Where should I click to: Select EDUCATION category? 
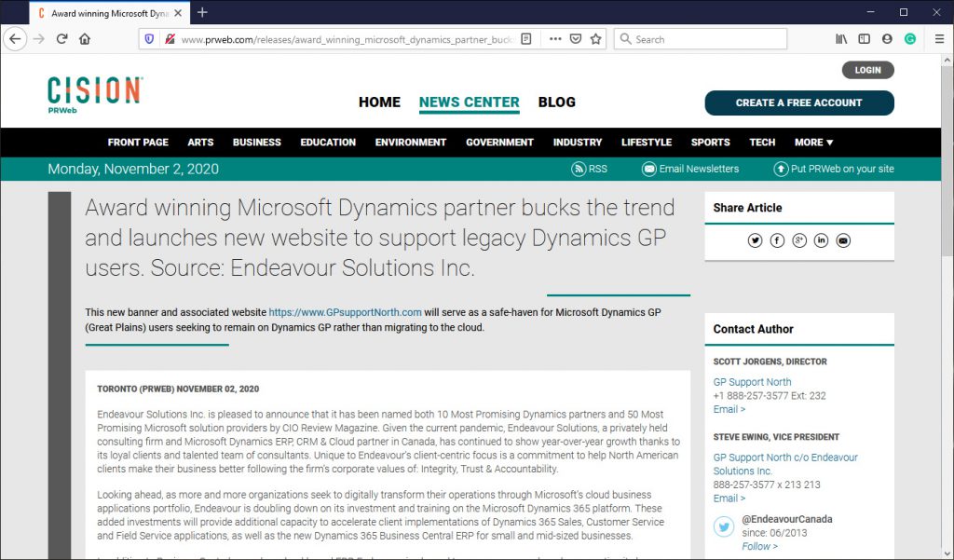click(x=328, y=142)
